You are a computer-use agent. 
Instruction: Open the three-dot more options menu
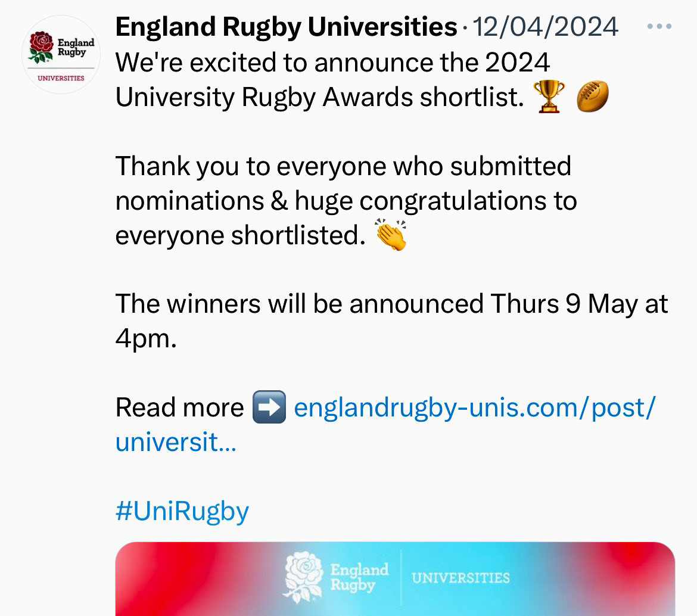[x=659, y=27]
